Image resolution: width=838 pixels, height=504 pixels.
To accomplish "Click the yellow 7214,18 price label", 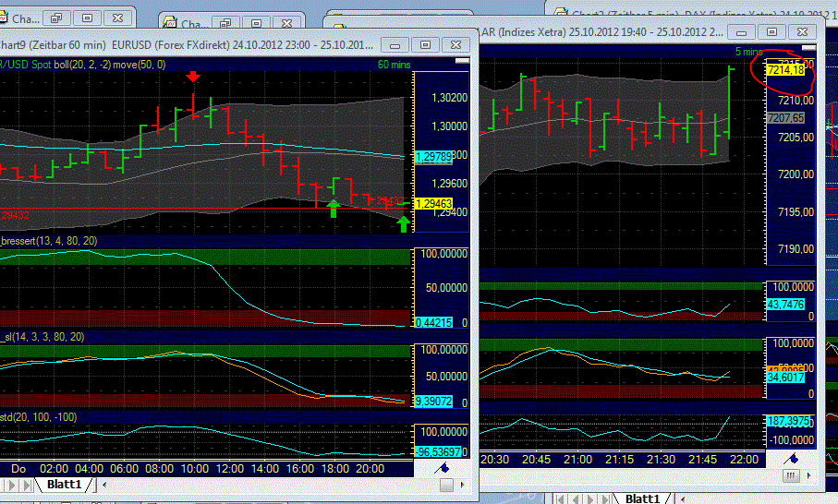I will click(x=785, y=70).
